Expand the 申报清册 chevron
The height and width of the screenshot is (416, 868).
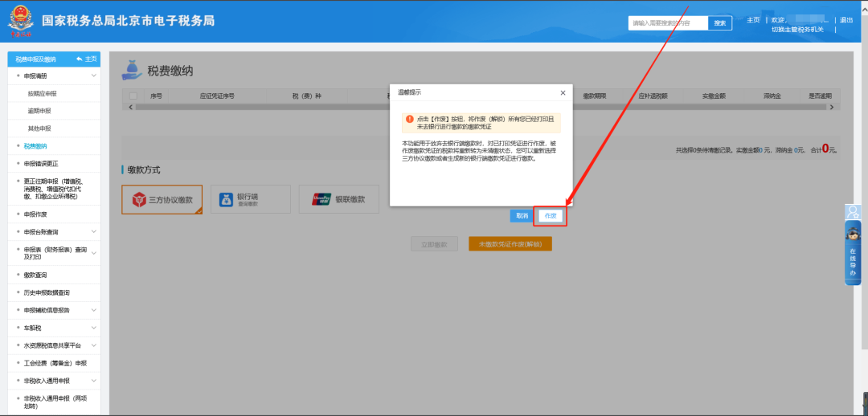coord(94,75)
